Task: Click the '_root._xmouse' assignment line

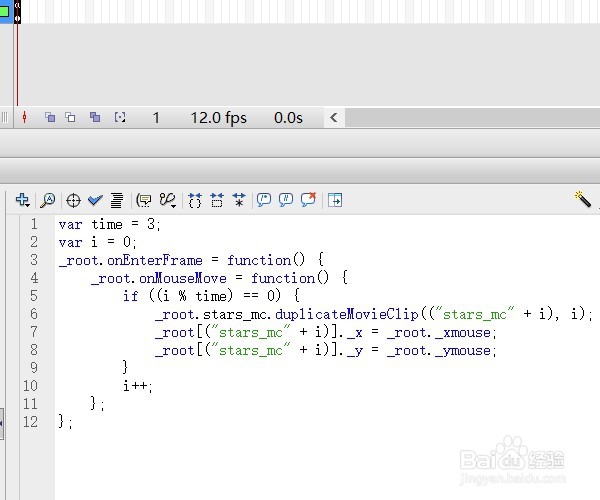Action: 326,332
